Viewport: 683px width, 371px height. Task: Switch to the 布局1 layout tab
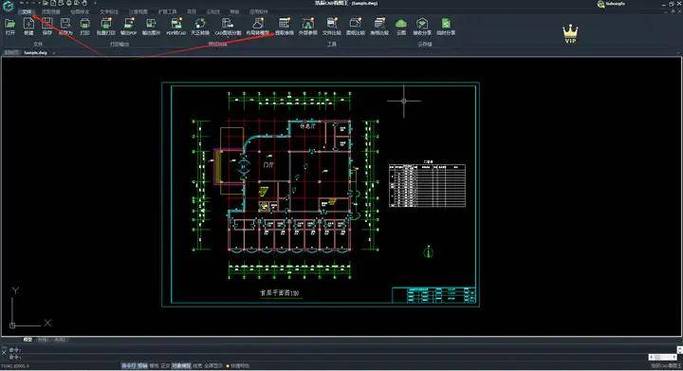pyautogui.click(x=43, y=339)
